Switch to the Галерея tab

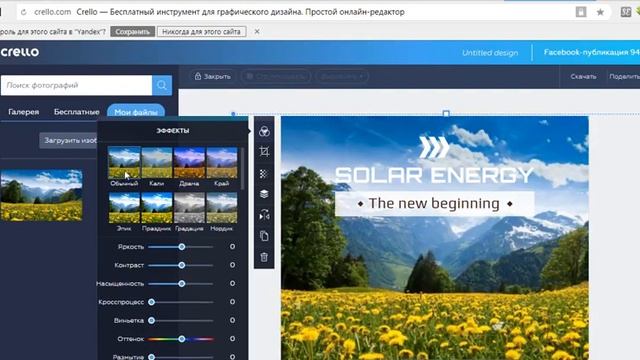24,112
